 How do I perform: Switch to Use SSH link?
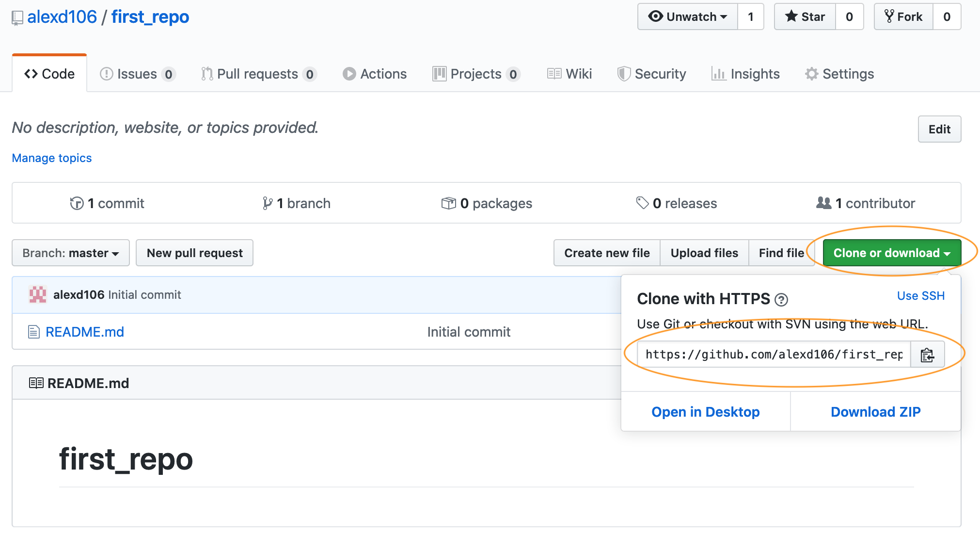[920, 296]
